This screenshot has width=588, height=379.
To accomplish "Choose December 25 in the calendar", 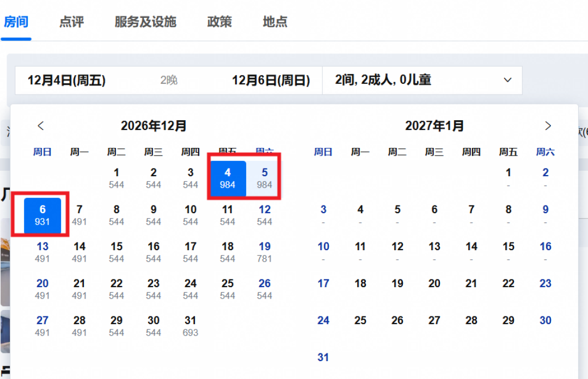I will 228,289.
